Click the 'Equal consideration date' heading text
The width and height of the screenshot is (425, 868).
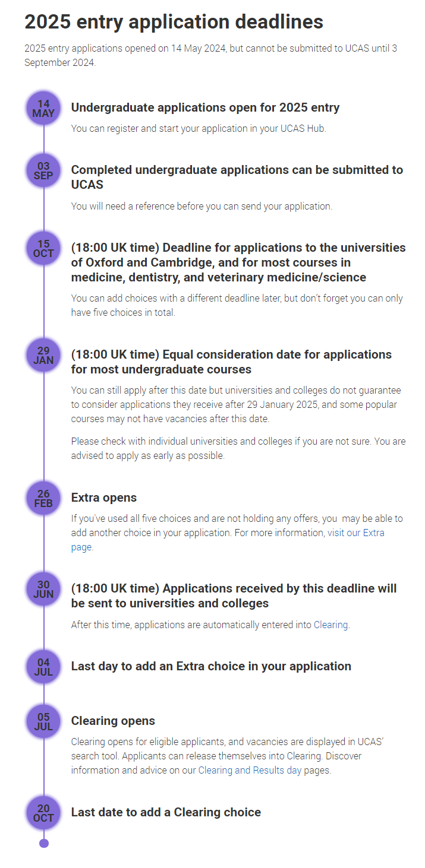(x=231, y=362)
